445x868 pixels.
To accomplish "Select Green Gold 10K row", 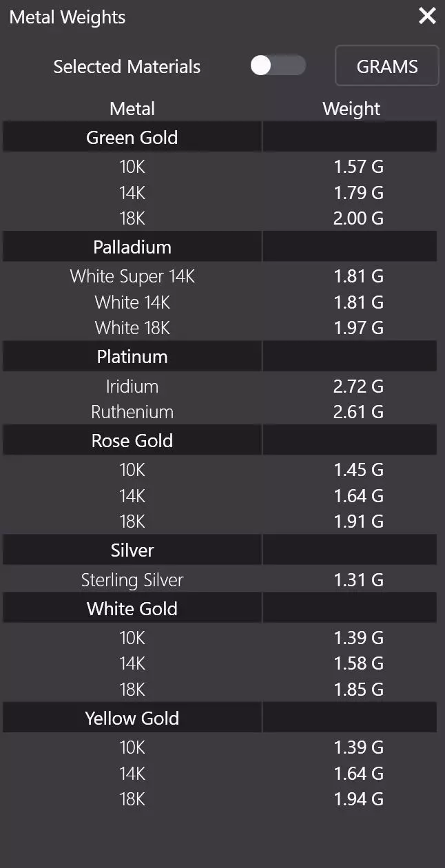I will (132, 167).
